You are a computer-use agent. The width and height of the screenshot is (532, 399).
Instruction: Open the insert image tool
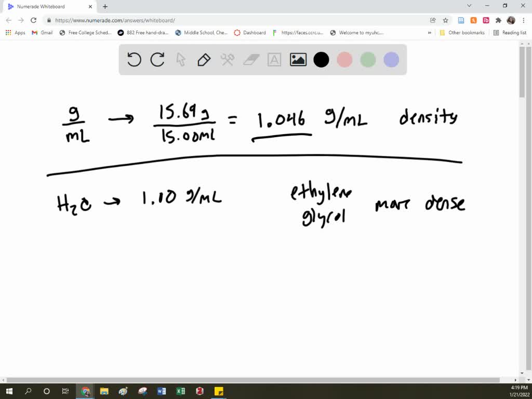[x=298, y=59]
